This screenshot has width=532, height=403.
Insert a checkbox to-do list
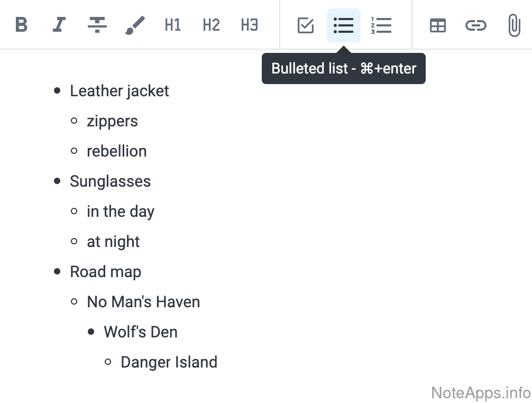point(306,25)
